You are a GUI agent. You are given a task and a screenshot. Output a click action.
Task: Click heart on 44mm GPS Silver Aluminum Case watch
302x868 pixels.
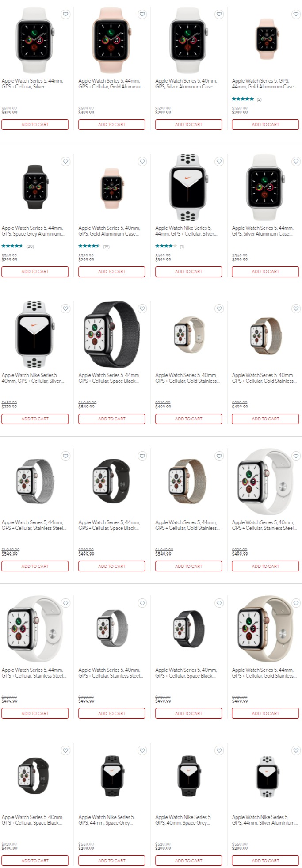296,161
